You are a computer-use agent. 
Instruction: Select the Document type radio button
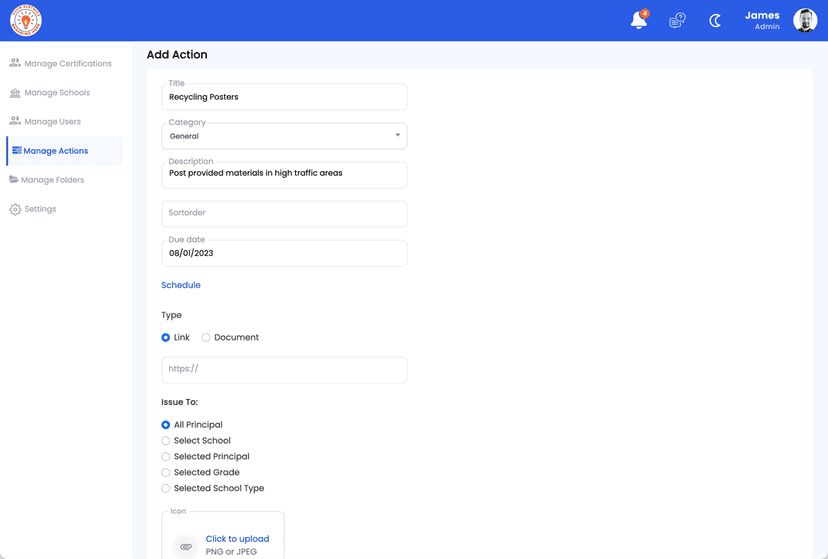[x=206, y=337]
